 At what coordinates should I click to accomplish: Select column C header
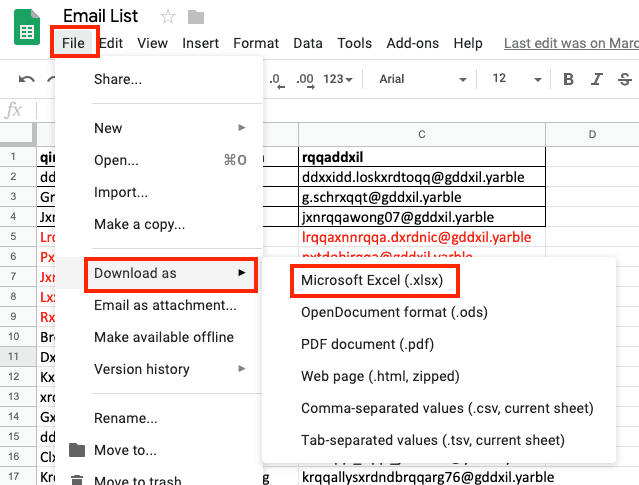pyautogui.click(x=422, y=134)
